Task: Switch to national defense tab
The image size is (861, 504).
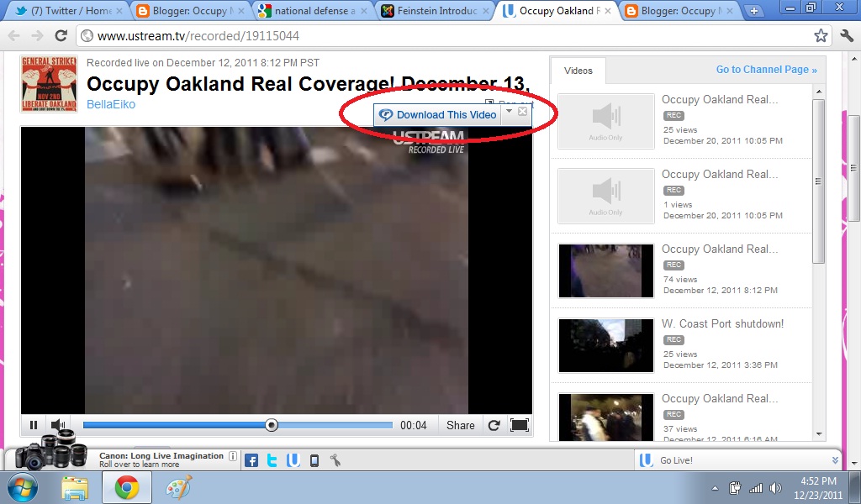Action: pos(314,10)
